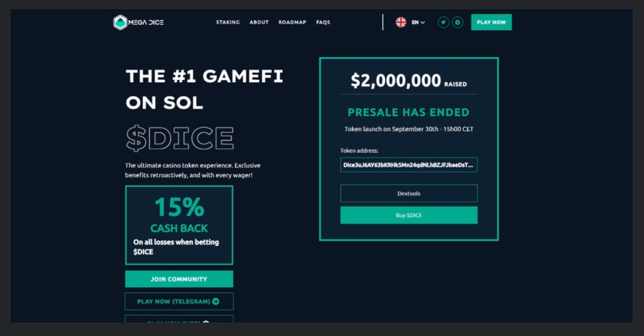Open the round Telegram icon in the header
This screenshot has width=644, height=336.
point(457,22)
